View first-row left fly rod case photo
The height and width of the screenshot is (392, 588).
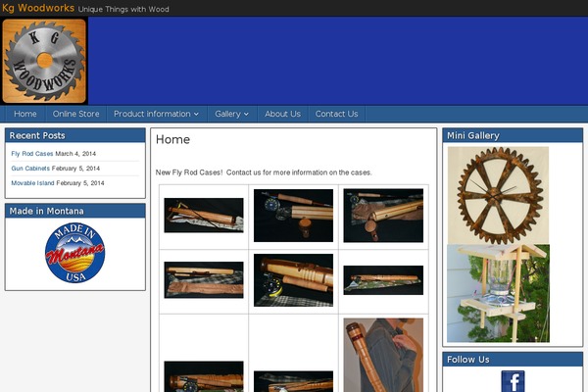click(204, 216)
